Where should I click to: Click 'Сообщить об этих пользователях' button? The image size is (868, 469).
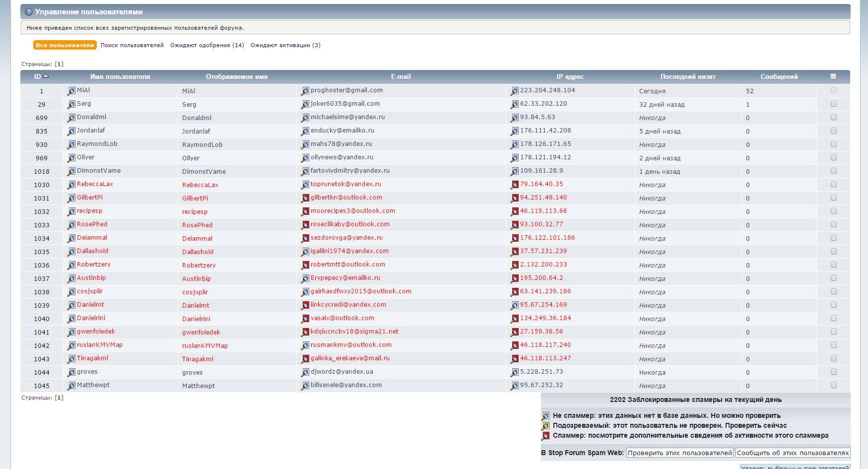click(x=793, y=453)
